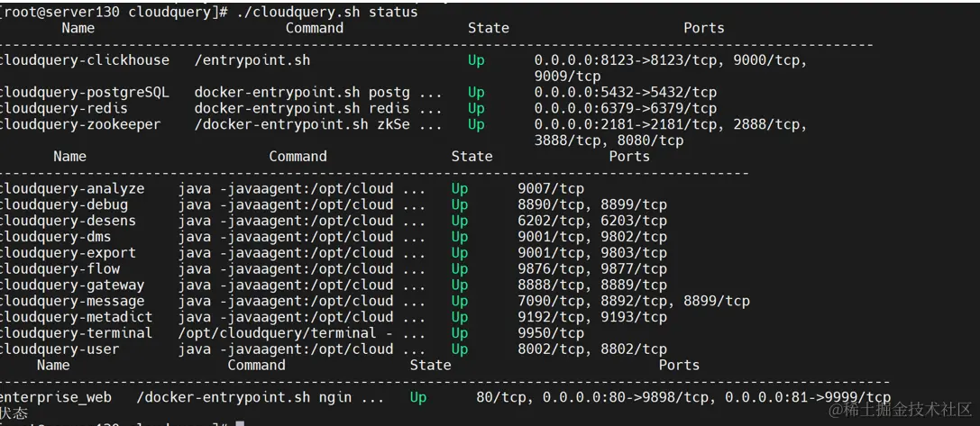980x426 pixels.
Task: Click "docker-entrypoint.sh postg ..." command text
Action: pyautogui.click(x=317, y=93)
